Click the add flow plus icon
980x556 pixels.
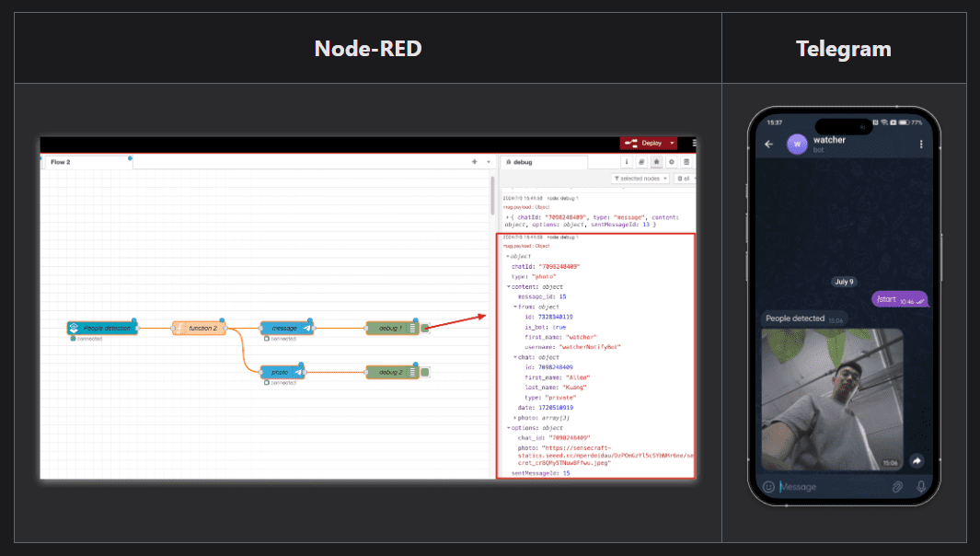pos(475,162)
